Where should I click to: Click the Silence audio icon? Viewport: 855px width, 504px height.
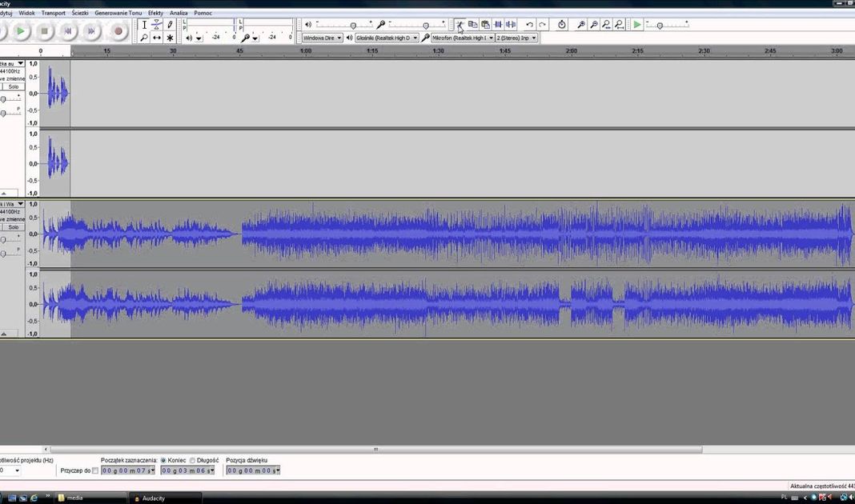tap(510, 25)
